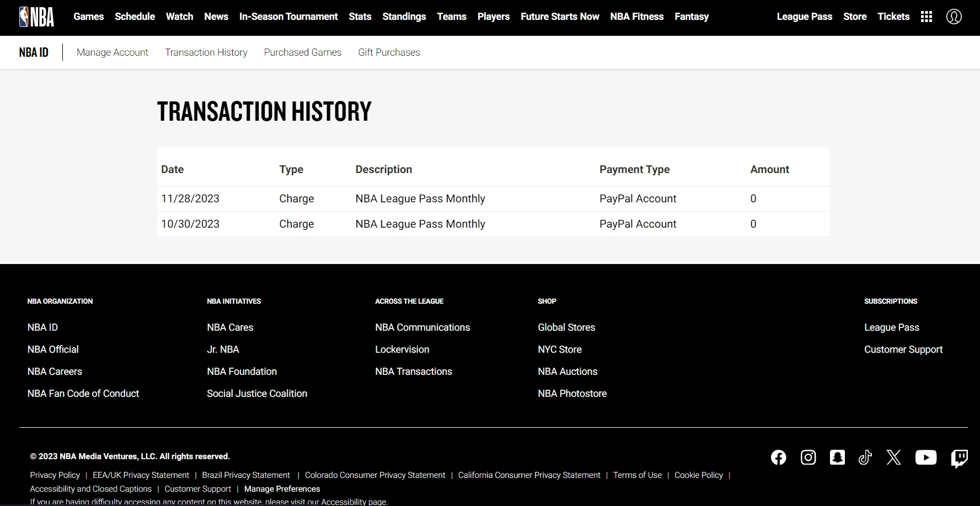Screen dimensions: 980x506
Task: Click the NBA logo home icon
Action: [x=36, y=17]
